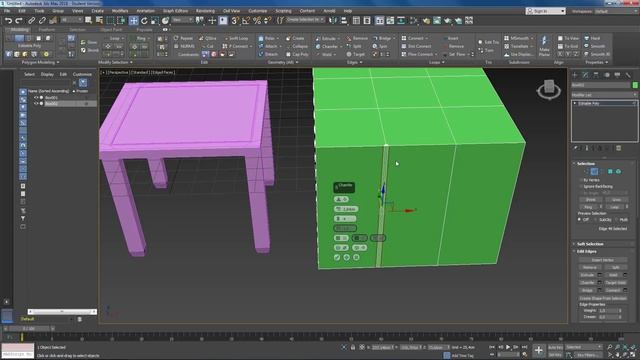640x360 pixels.
Task: Open the Render Setup teapot icon
Action: pos(426,20)
